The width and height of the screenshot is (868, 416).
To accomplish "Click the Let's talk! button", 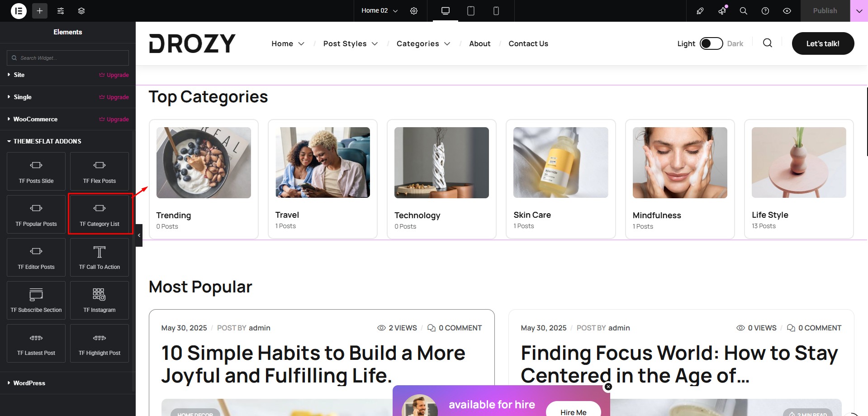I will pyautogui.click(x=823, y=43).
